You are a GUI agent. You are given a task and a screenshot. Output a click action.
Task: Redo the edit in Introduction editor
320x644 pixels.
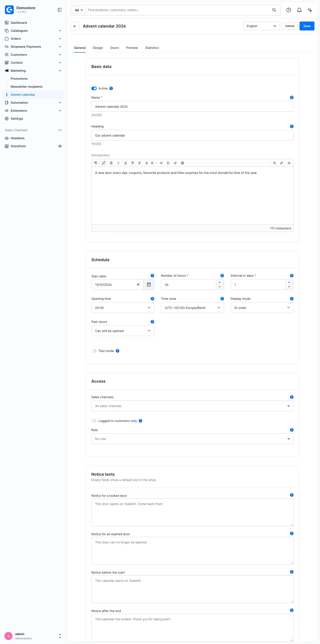(x=282, y=163)
